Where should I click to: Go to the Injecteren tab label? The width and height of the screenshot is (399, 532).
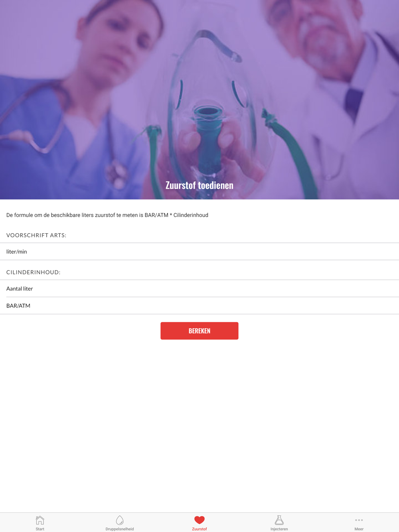(279, 529)
